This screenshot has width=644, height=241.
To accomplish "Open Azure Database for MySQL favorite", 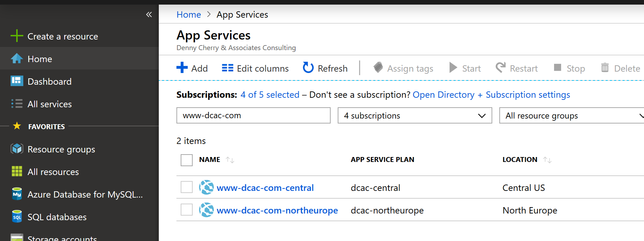I will 85,194.
